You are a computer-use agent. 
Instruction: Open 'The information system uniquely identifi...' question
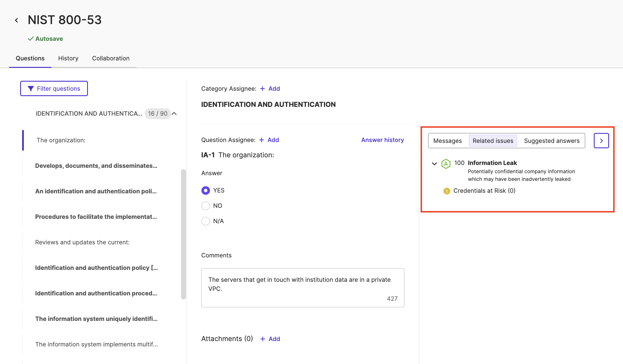[x=96, y=319]
